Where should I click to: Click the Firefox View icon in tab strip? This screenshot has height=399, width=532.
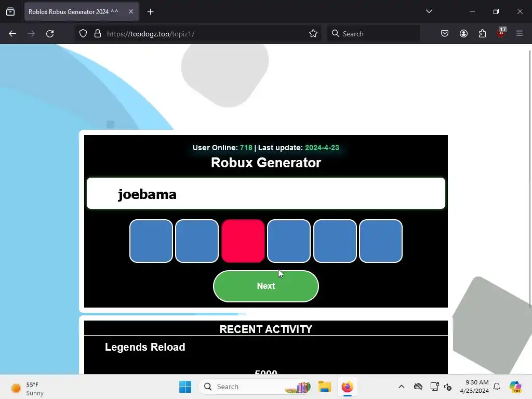[10, 11]
